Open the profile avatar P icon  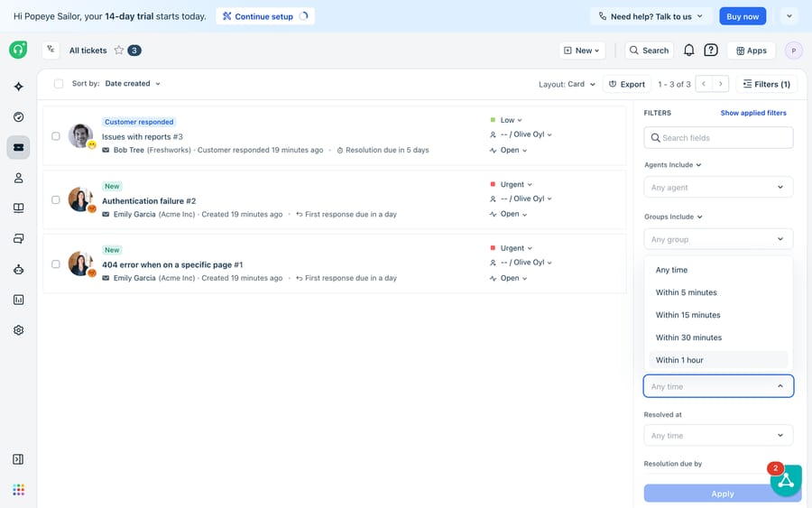pyautogui.click(x=793, y=51)
